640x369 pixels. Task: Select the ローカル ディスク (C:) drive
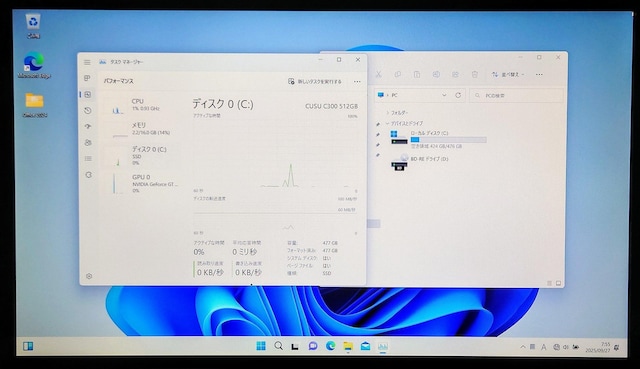pos(439,139)
